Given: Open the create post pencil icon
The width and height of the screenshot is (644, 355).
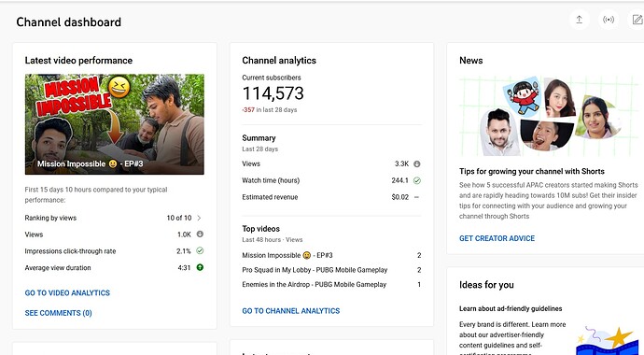Looking at the screenshot, I should (x=637, y=20).
